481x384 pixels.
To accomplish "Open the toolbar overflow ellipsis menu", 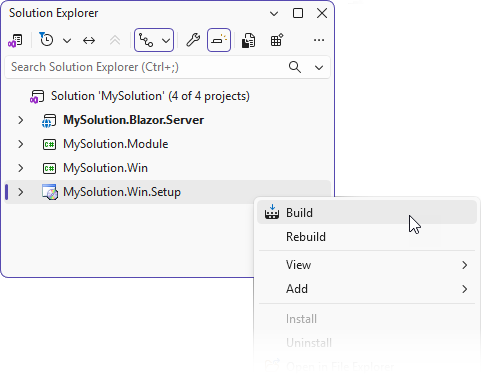I will pos(319,40).
